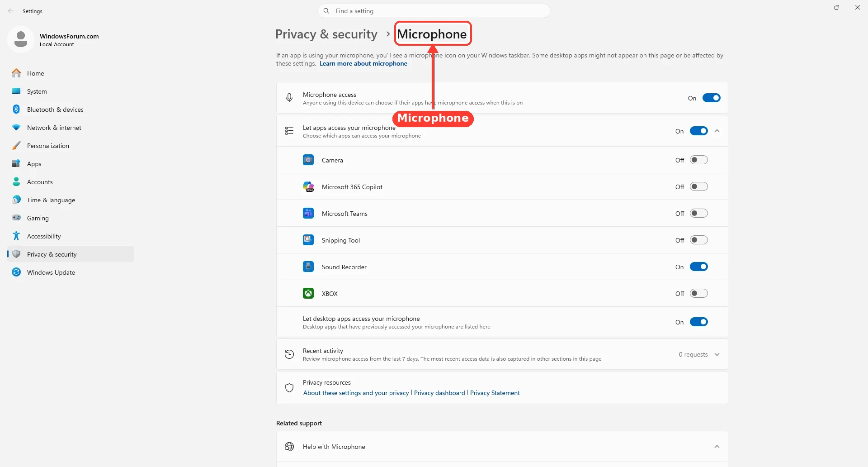Disable Sound Recorder microphone toggle

(698, 267)
